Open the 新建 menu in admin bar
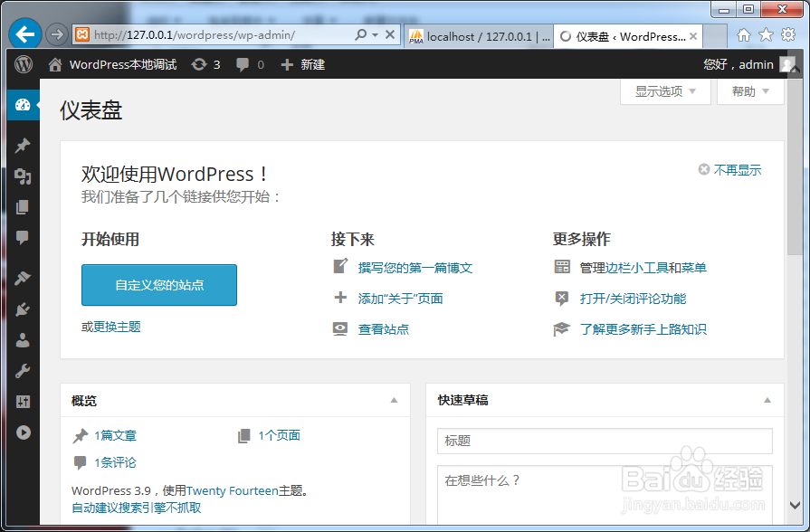The image size is (810, 532). tap(302, 64)
